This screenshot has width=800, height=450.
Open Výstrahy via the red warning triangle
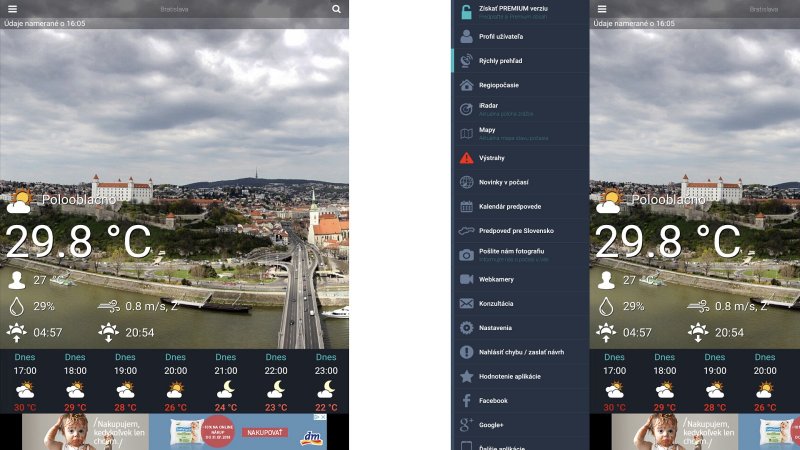466,158
